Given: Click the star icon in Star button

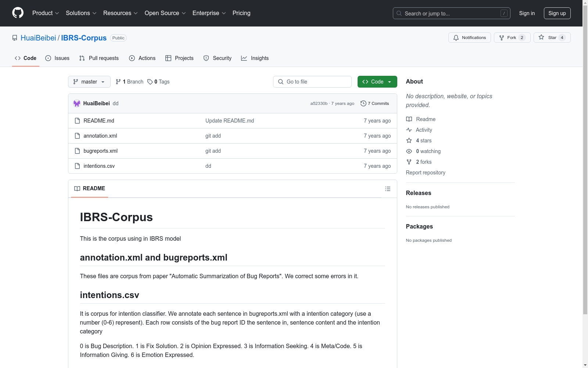Looking at the screenshot, I should coord(541,37).
